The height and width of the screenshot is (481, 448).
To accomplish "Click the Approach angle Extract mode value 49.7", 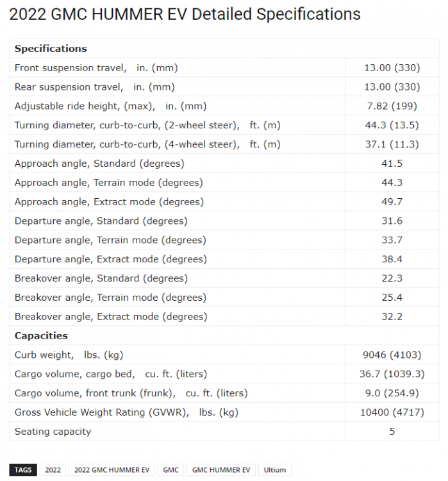I will click(392, 202).
